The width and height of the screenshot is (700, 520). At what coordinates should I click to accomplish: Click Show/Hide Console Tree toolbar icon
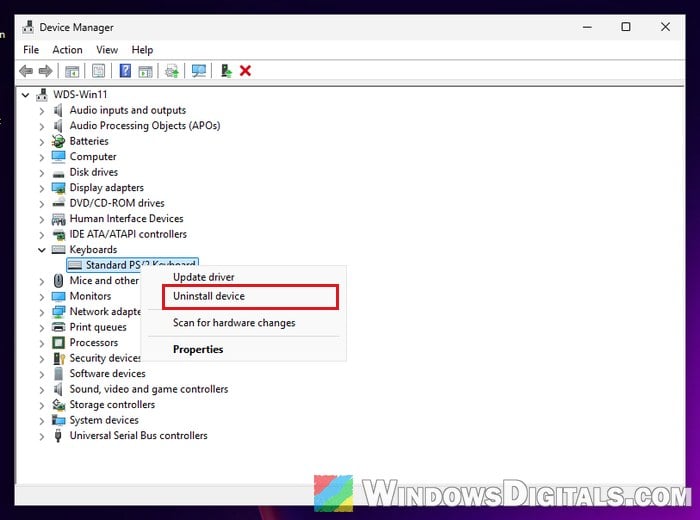click(72, 71)
